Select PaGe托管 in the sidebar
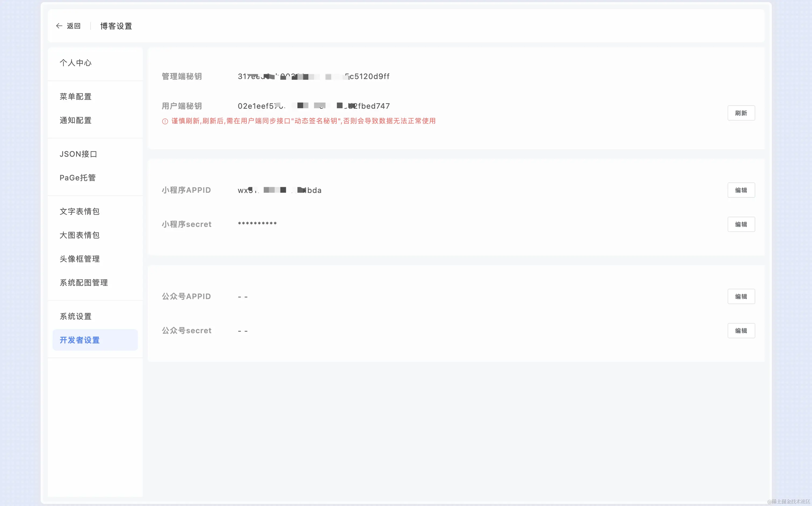This screenshot has height=506, width=812. (x=78, y=178)
